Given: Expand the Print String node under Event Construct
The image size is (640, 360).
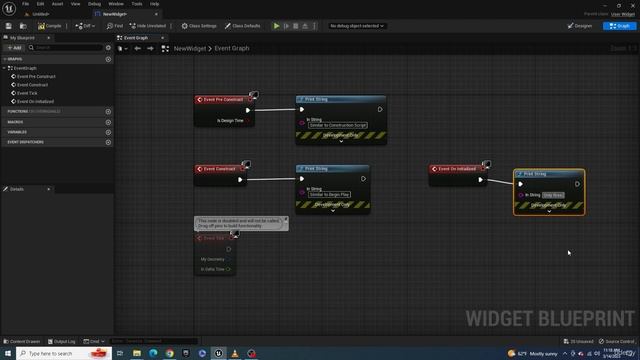Looking at the screenshot, I should pyautogui.click(x=333, y=211).
